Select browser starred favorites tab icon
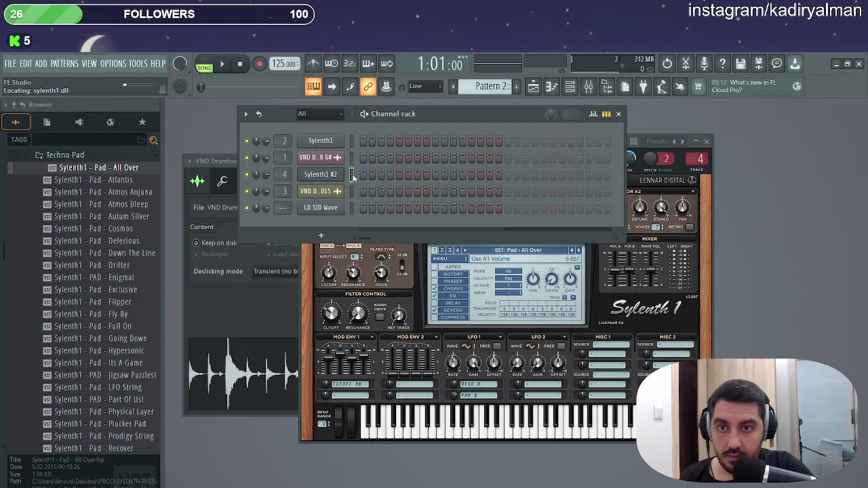The width and height of the screenshot is (868, 488). tap(142, 122)
